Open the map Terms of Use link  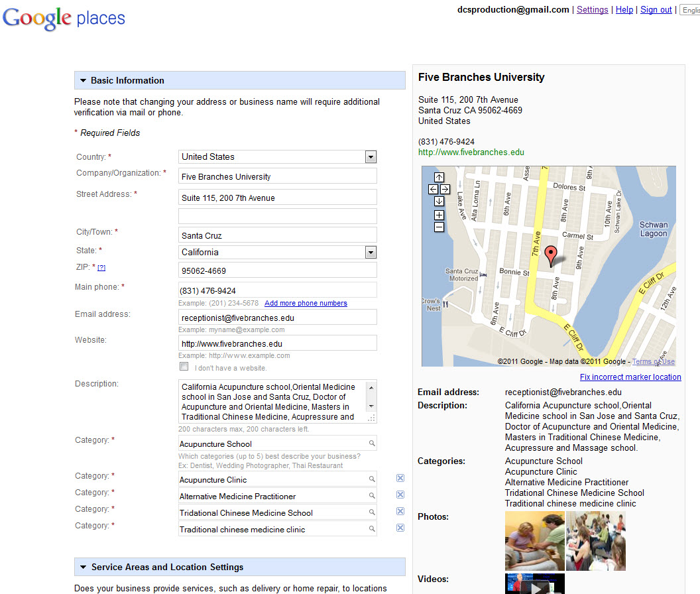(x=653, y=362)
